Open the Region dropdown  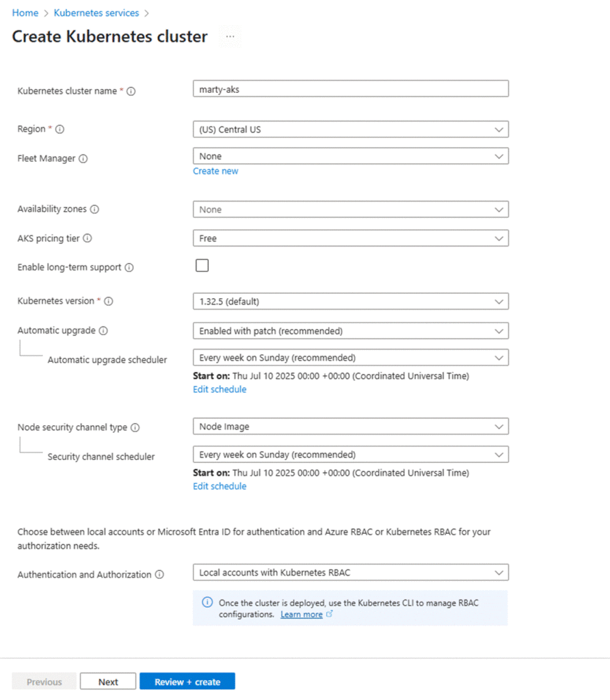pos(350,129)
